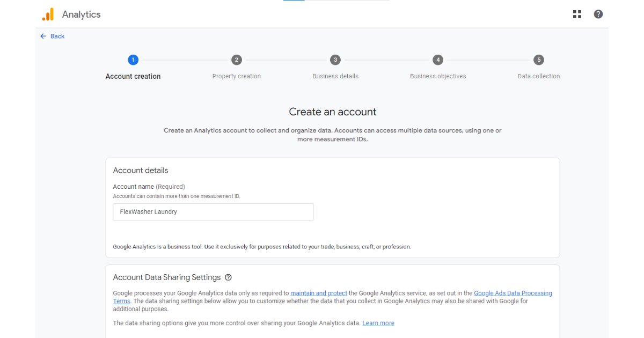Click the 'Analytics' product name text
Image resolution: width=644 pixels, height=338 pixels.
click(x=81, y=14)
